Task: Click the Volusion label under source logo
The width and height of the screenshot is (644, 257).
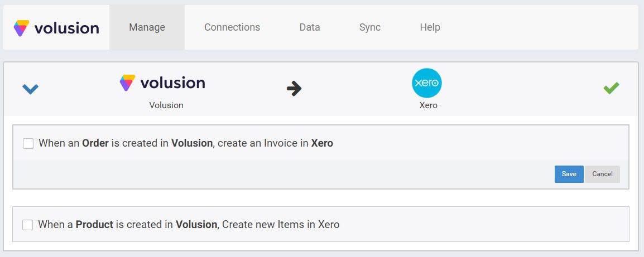Action: pyautogui.click(x=166, y=105)
